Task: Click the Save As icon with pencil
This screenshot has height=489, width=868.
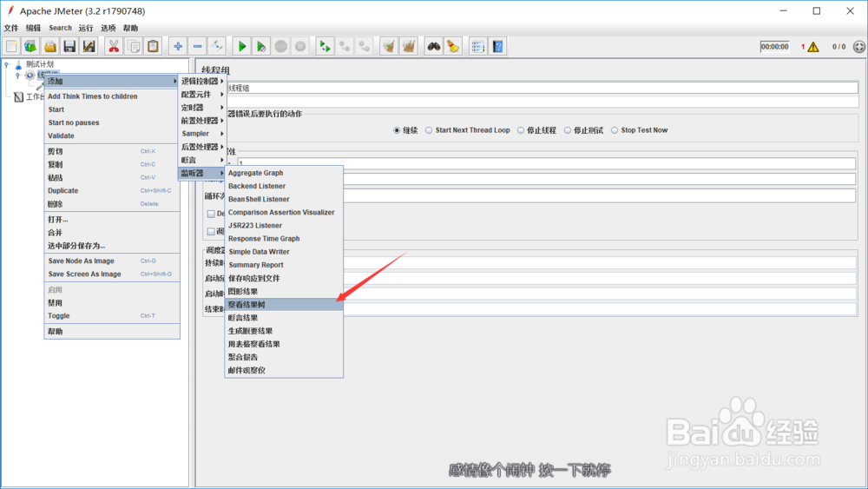Action: (x=89, y=47)
